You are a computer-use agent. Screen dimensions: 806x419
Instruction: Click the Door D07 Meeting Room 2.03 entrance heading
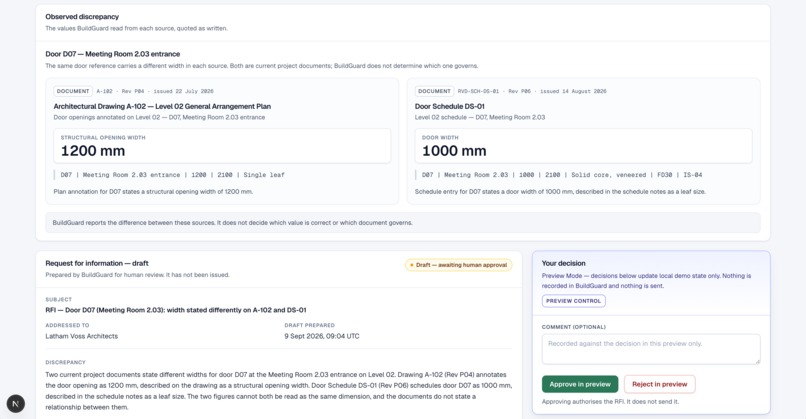[113, 54]
